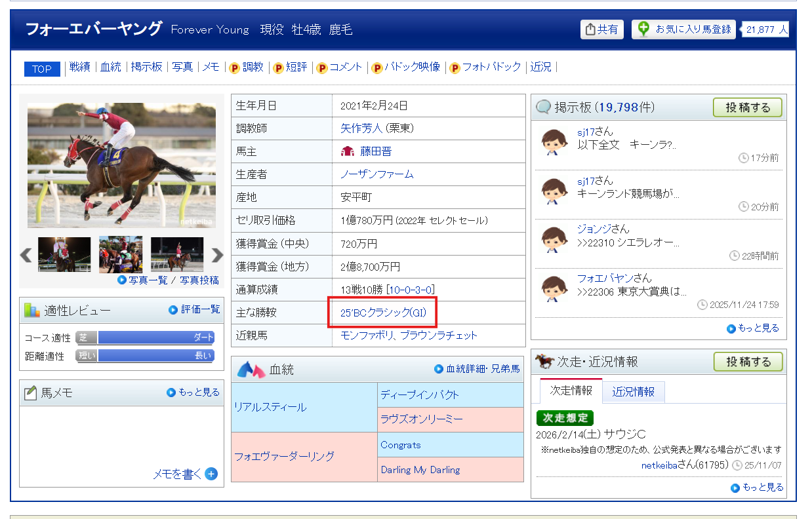Click the plus icon next to メモを書く
This screenshot has height=519, width=812.
pos(211,474)
